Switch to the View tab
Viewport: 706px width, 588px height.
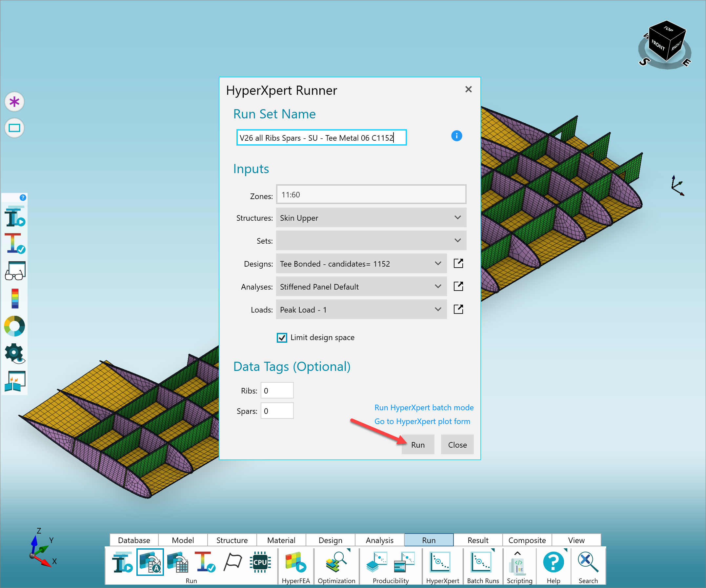pyautogui.click(x=576, y=540)
